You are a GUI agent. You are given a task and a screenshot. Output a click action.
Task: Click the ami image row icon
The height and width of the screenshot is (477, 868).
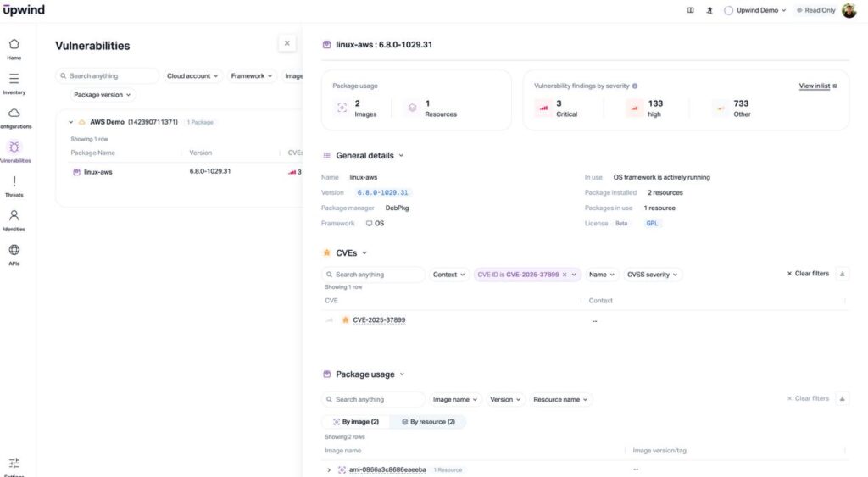(x=342, y=470)
